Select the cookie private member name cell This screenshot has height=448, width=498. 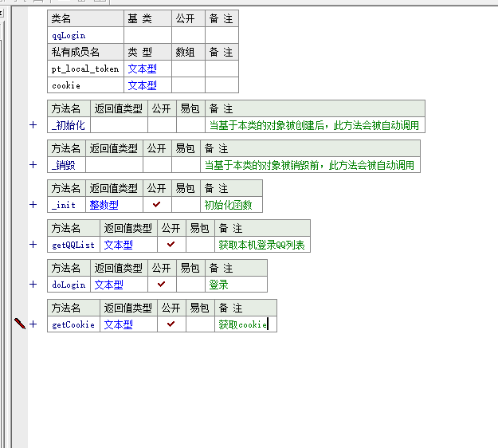[x=85, y=85]
